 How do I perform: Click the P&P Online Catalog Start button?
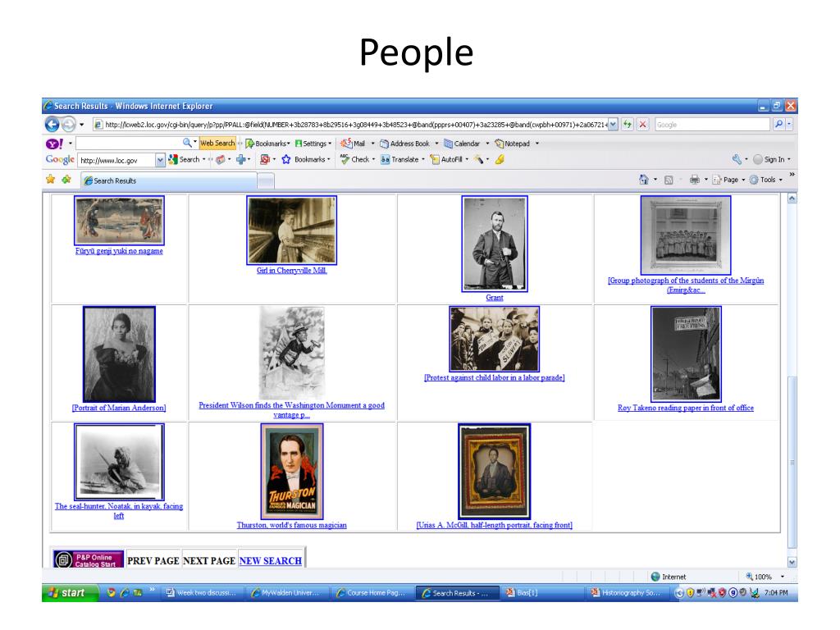89,559
